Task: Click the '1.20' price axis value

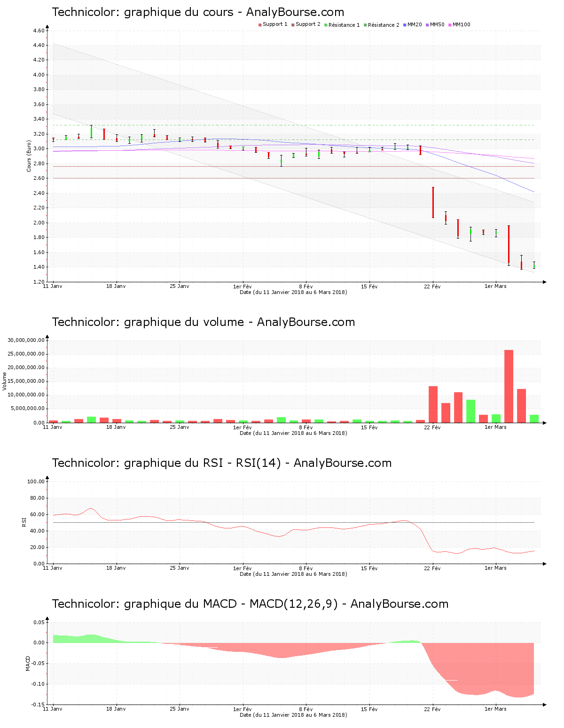Action: pos(39,282)
